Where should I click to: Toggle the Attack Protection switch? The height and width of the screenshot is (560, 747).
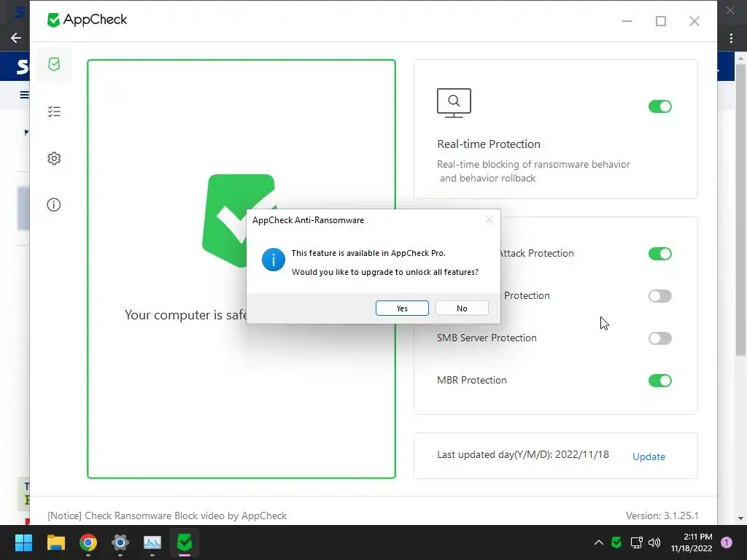[659, 254]
